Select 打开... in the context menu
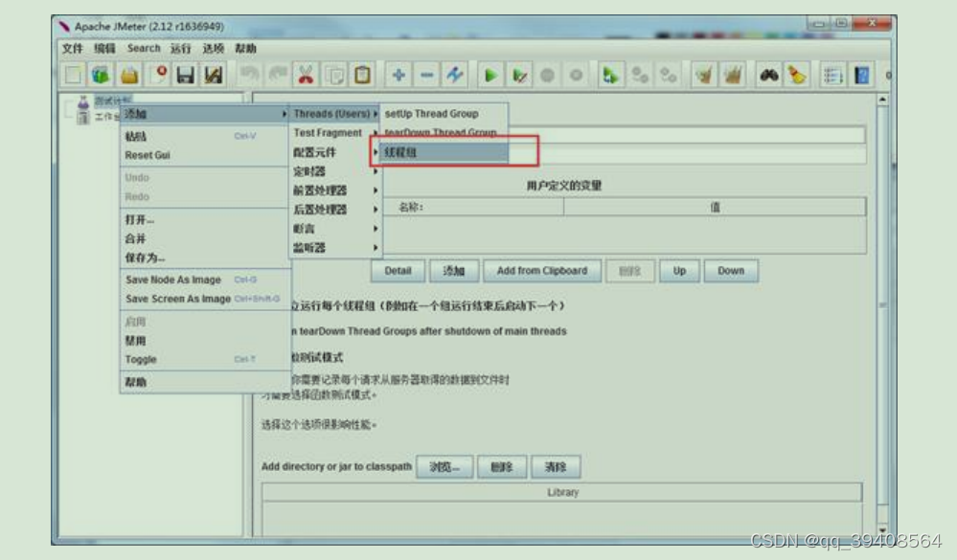The image size is (957, 560). [x=204, y=219]
